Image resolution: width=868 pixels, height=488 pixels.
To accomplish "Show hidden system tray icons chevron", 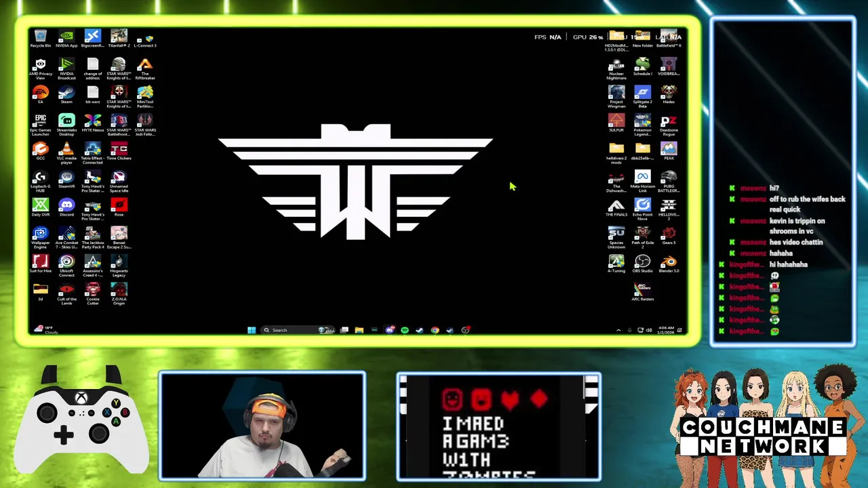I will [618, 330].
